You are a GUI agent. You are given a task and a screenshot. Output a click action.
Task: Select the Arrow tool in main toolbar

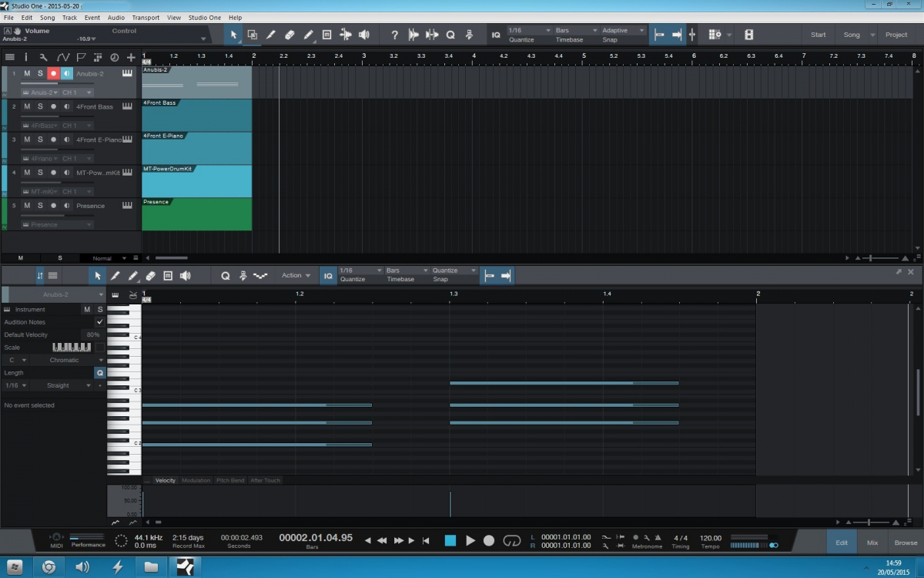coord(233,35)
